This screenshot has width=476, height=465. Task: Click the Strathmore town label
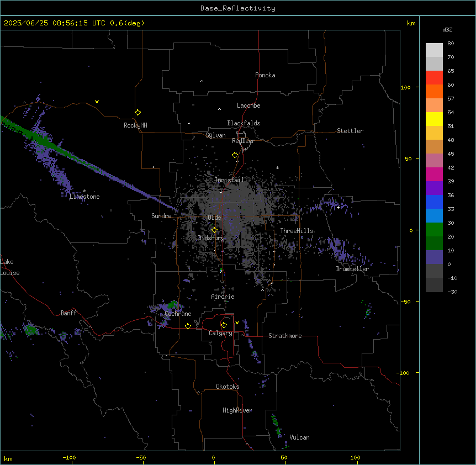click(285, 336)
